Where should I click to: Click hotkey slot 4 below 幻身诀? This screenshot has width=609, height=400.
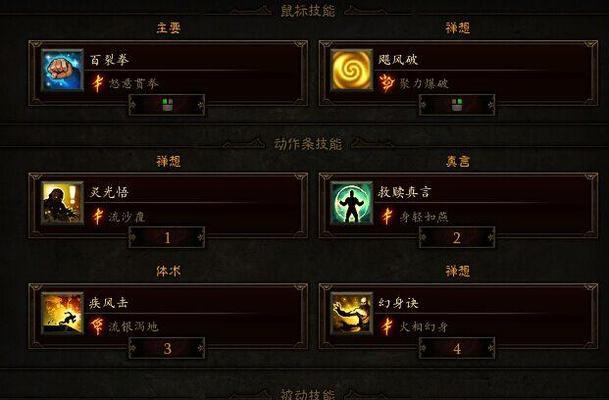[x=457, y=348]
